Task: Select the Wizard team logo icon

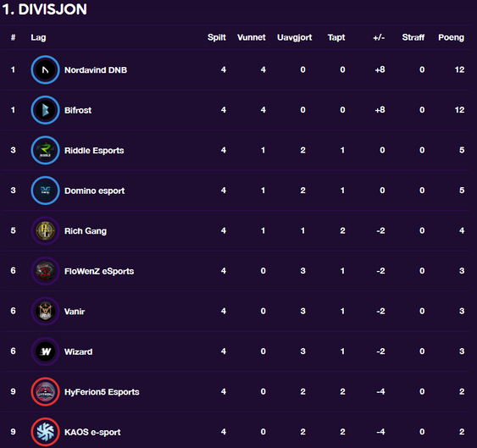Action: [45, 351]
